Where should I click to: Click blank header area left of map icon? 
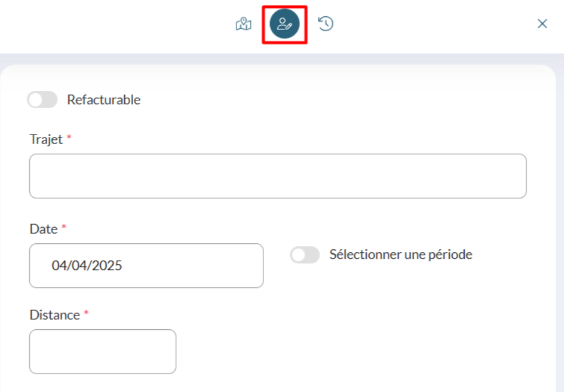pyautogui.click(x=115, y=25)
